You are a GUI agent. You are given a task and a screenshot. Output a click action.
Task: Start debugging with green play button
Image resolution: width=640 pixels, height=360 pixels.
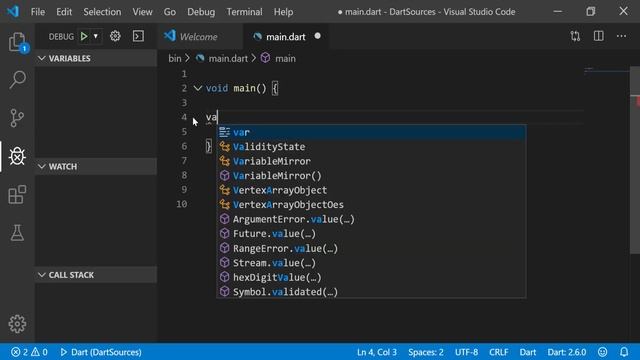tap(84, 36)
